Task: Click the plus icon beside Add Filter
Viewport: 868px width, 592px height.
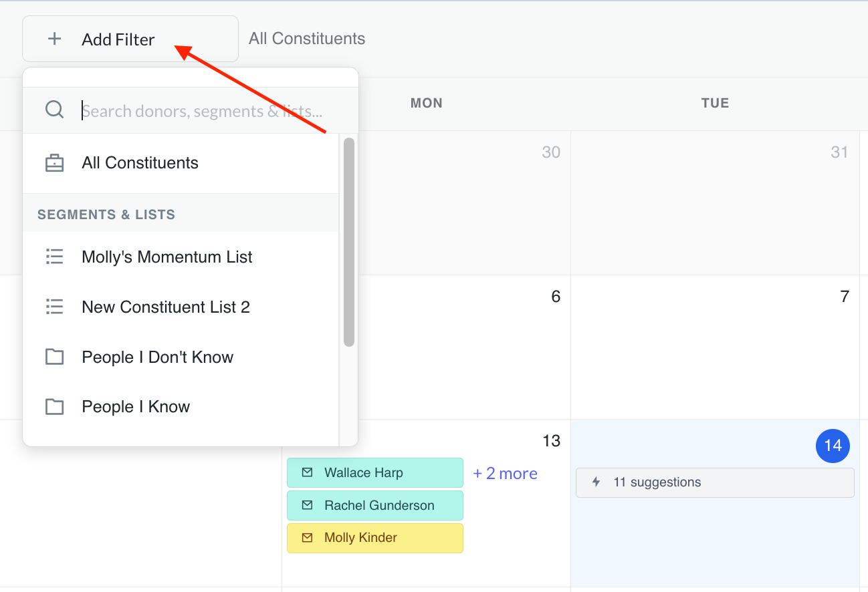Action: pyautogui.click(x=55, y=39)
